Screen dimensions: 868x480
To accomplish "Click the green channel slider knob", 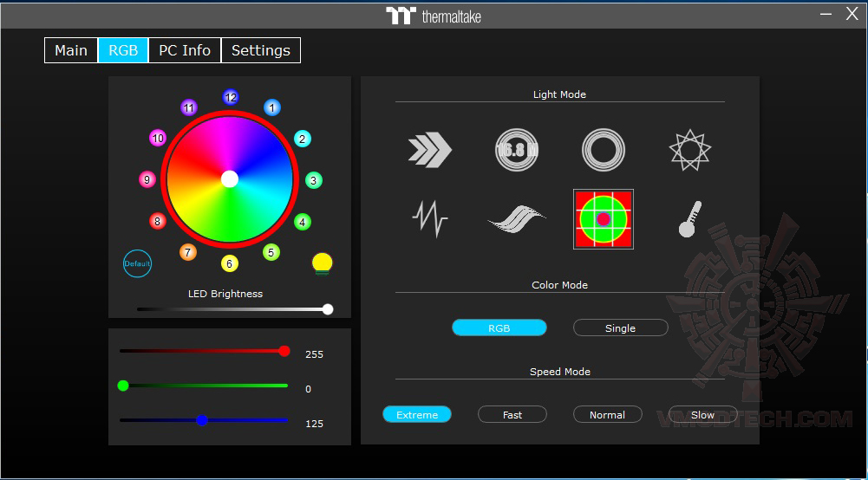I will pyautogui.click(x=123, y=386).
